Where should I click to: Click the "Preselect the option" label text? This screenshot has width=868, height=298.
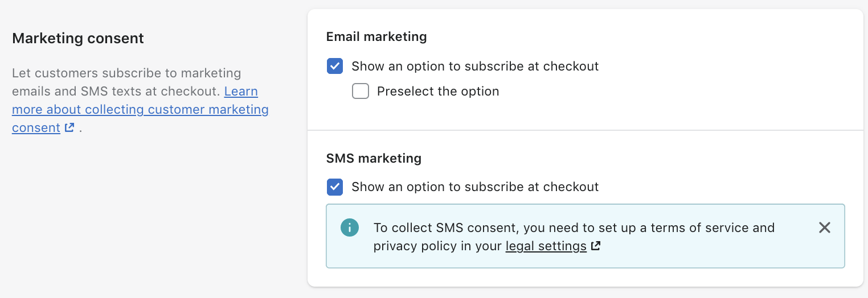[x=438, y=91]
